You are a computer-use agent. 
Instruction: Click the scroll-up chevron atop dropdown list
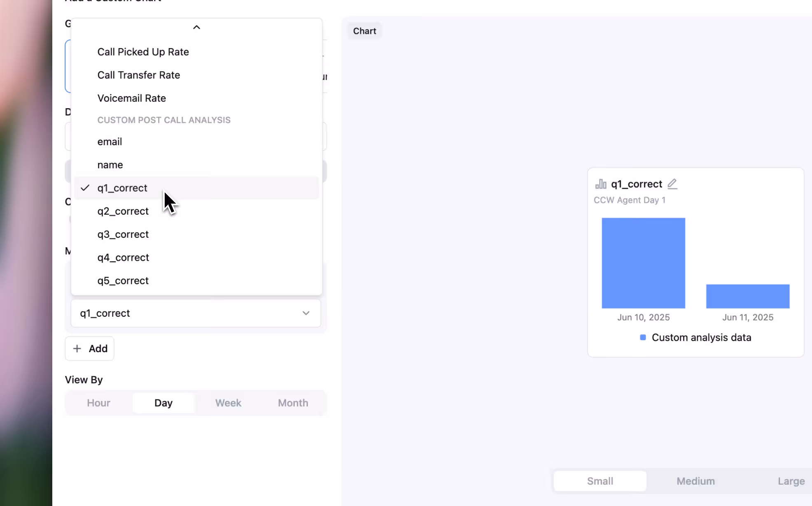click(196, 28)
